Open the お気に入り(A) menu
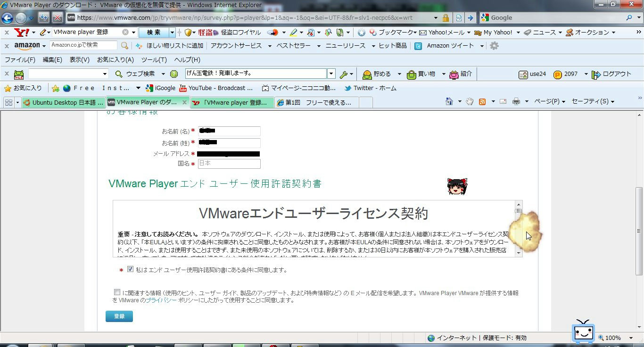 coord(116,60)
